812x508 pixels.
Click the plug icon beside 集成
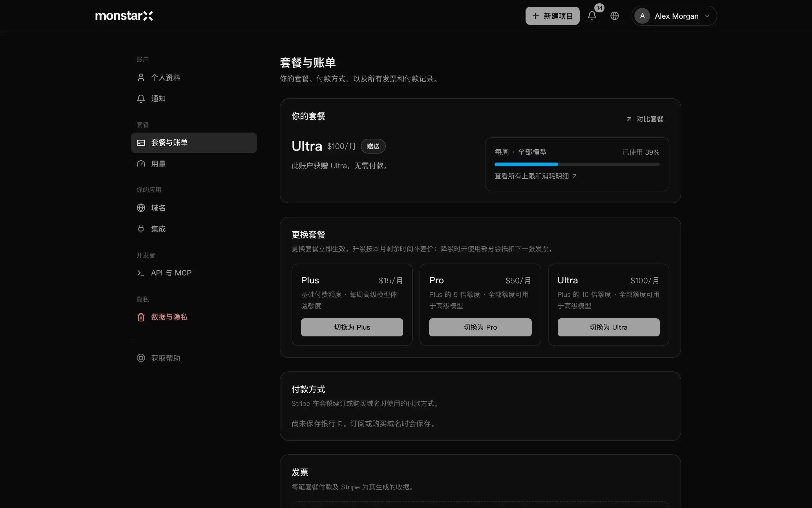pyautogui.click(x=141, y=229)
